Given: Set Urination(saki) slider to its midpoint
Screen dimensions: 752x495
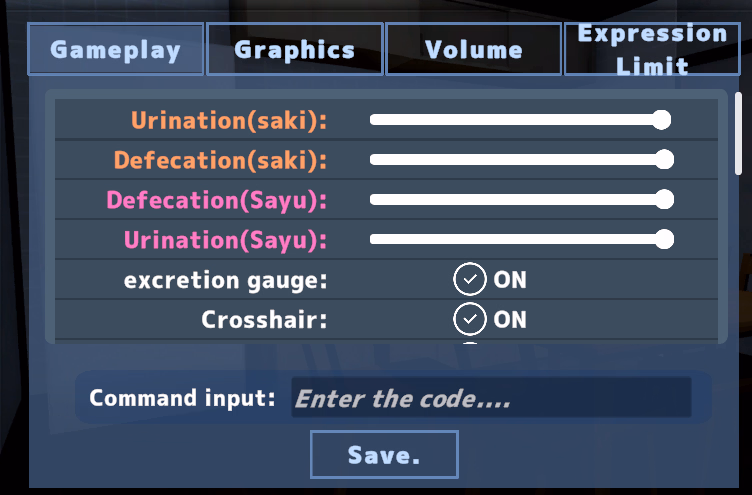Looking at the screenshot, I should [521, 120].
